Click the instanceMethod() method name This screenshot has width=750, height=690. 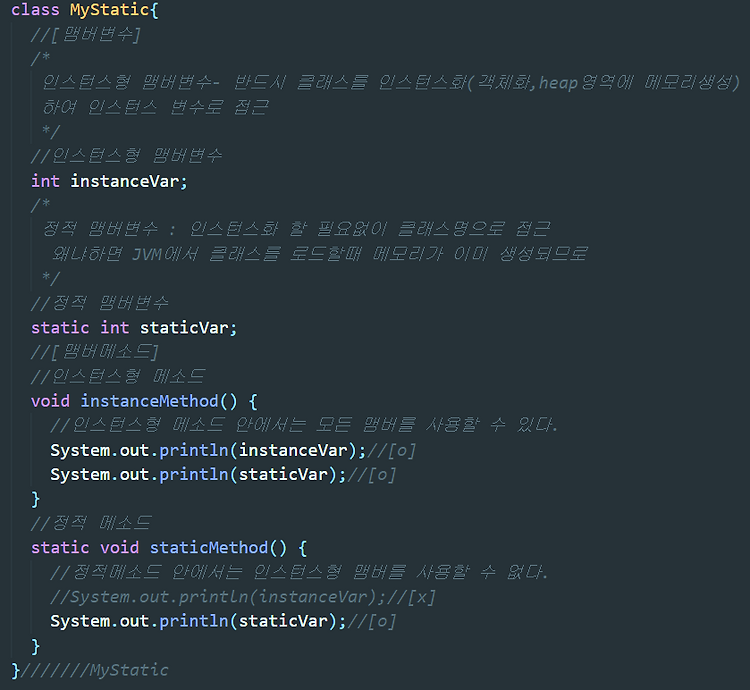(x=159, y=401)
